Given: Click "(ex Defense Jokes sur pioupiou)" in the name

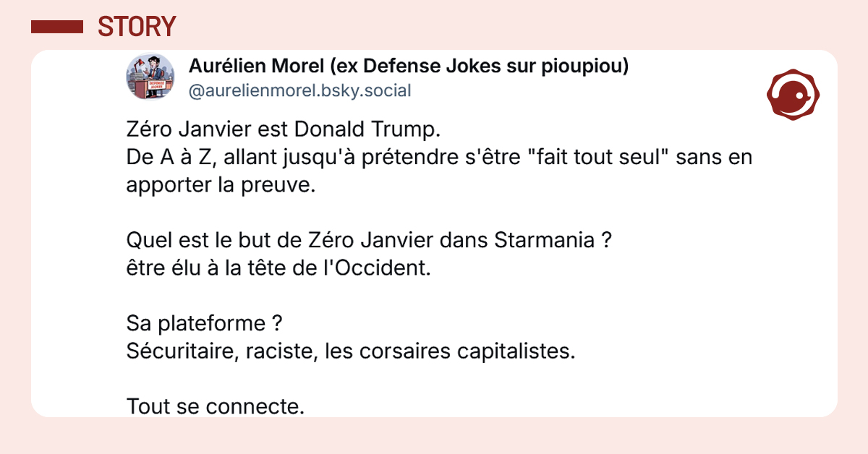Looking at the screenshot, I should [x=473, y=67].
